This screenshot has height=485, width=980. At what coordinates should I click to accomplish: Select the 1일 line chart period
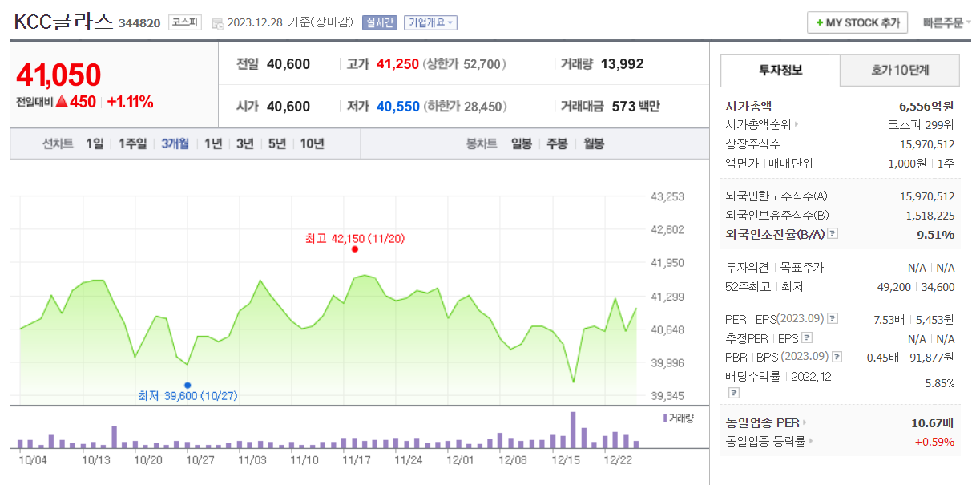click(x=95, y=143)
